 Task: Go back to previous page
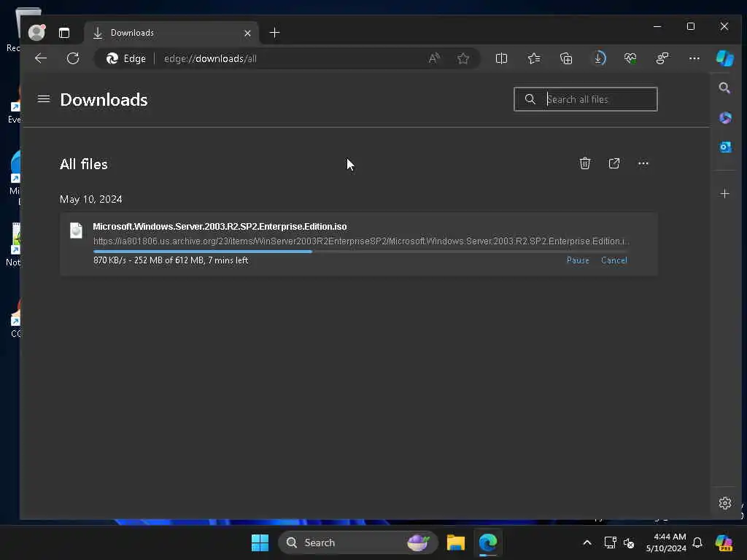coord(41,58)
